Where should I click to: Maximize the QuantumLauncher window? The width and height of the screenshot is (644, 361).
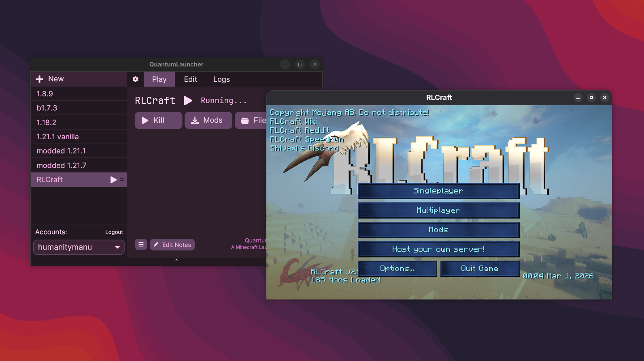click(x=300, y=64)
